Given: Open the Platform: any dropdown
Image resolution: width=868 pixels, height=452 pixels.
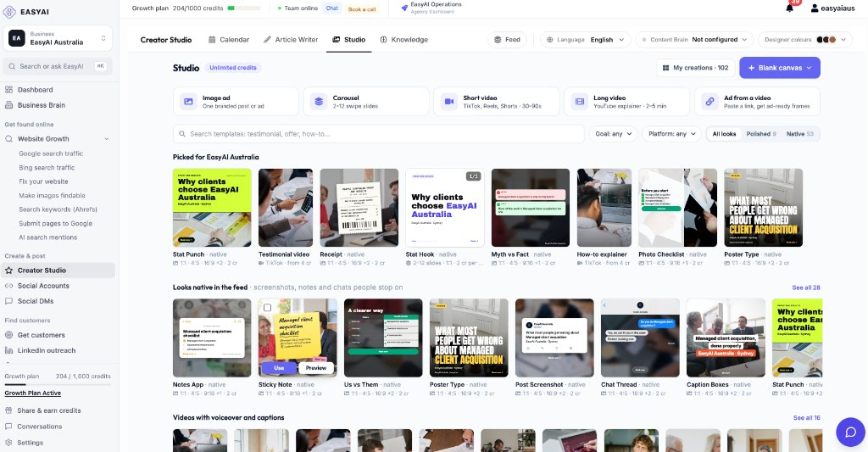Looking at the screenshot, I should [x=671, y=134].
